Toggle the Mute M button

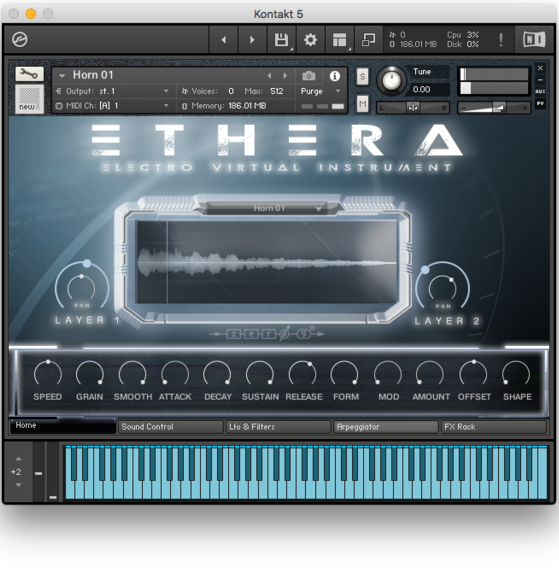[362, 104]
